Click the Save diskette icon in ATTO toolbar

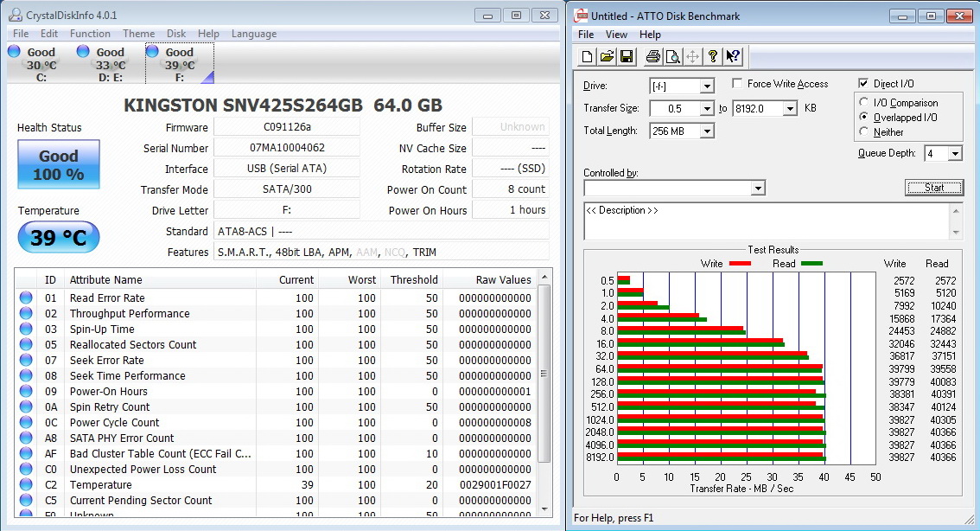[x=627, y=57]
